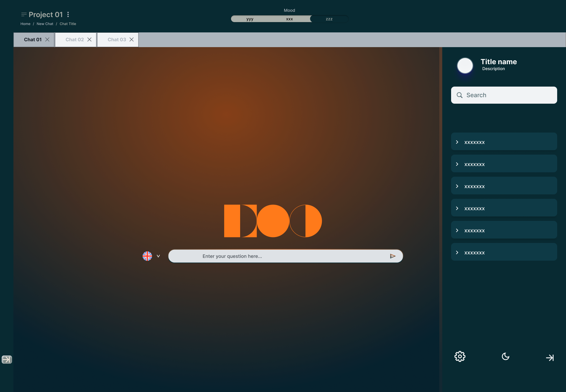Click the white profile avatar circle
The width and height of the screenshot is (566, 392).
tap(465, 65)
